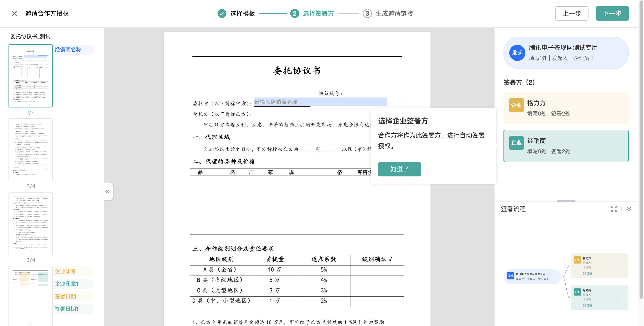Collapse the signing flow panel

point(629,209)
